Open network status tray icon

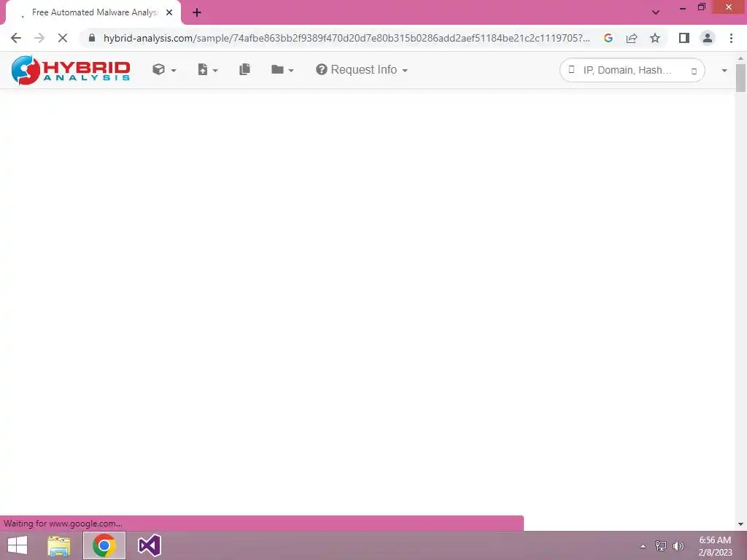click(661, 546)
